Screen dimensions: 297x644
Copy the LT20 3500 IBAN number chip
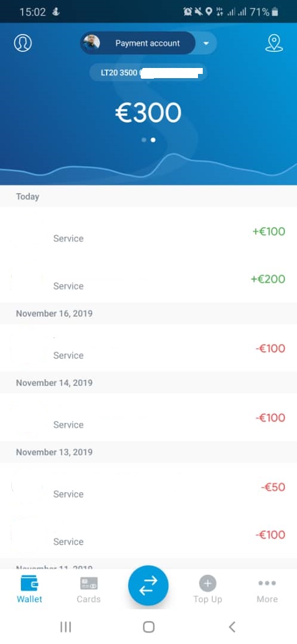(148, 73)
